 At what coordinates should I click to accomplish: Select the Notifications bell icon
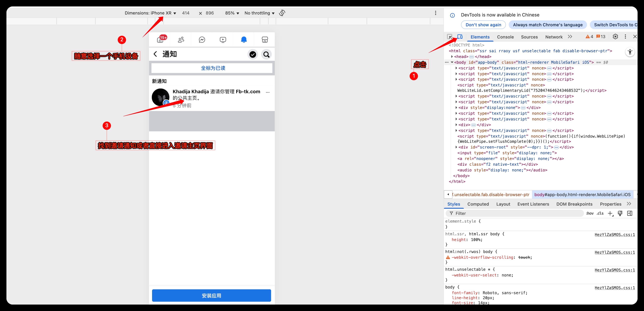244,40
